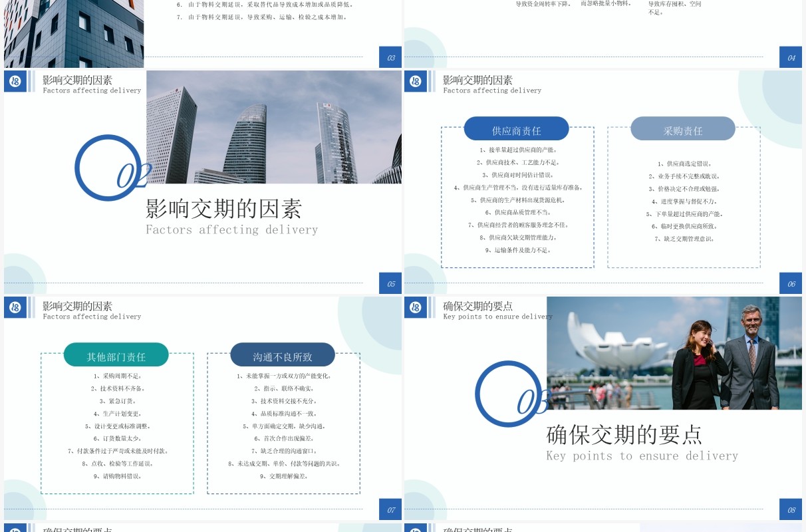Click item '9、交期理解偏差'
Viewport: 806px width, 532px height.
coord(283,476)
